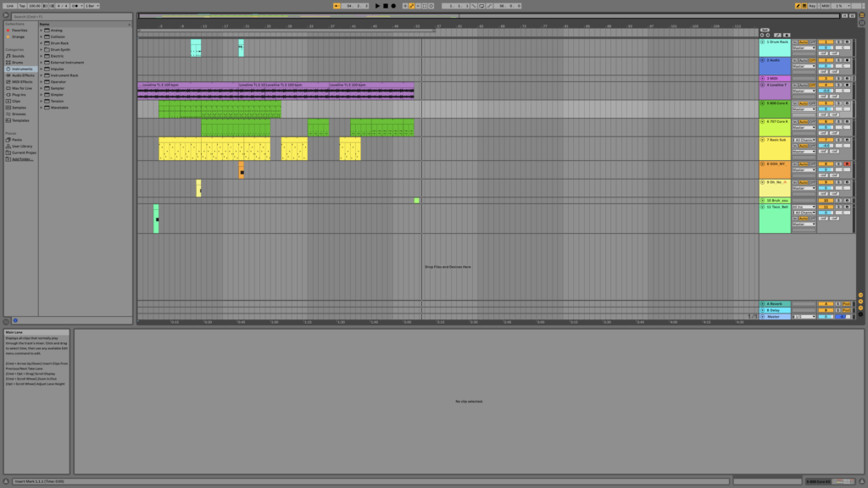The image size is (868, 488).
Task: Arm track 2 Audio for recording
Action: tap(847, 60)
